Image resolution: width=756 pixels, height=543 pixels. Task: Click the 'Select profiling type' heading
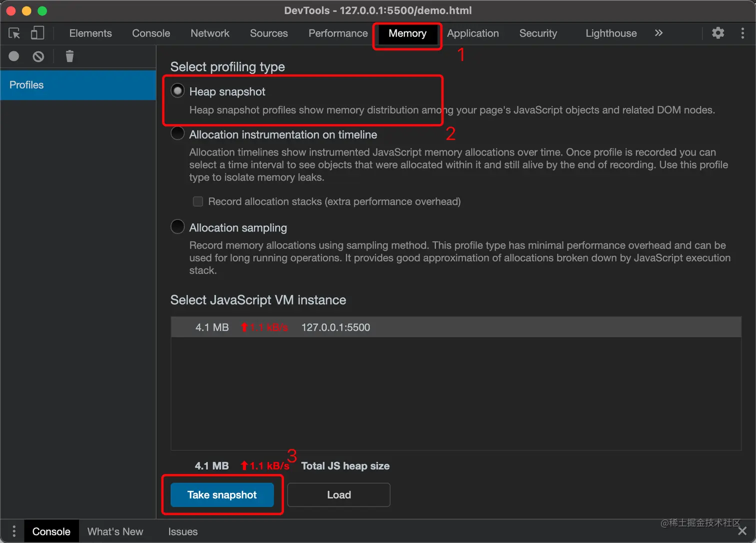coord(227,66)
